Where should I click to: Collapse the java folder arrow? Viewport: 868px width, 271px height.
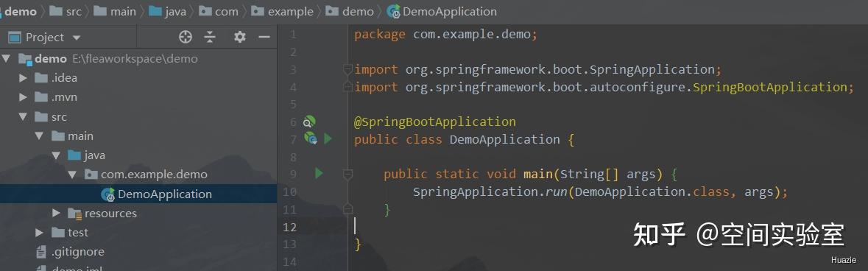56,155
